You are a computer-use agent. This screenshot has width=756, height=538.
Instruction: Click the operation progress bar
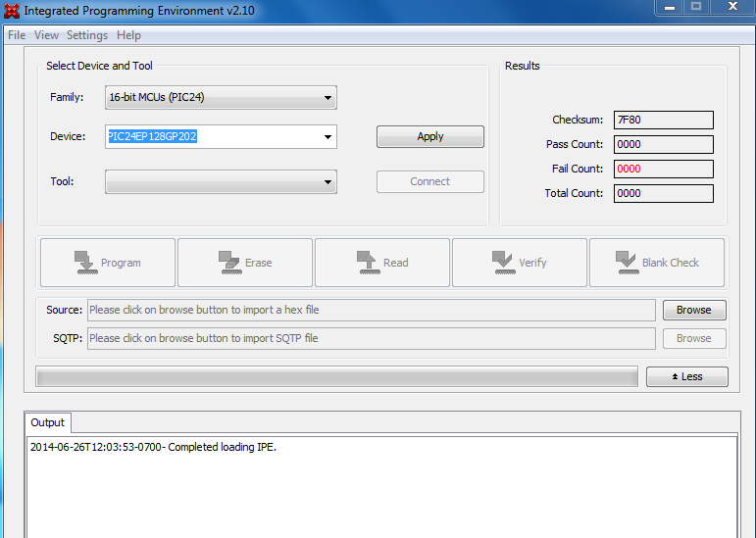coord(337,376)
